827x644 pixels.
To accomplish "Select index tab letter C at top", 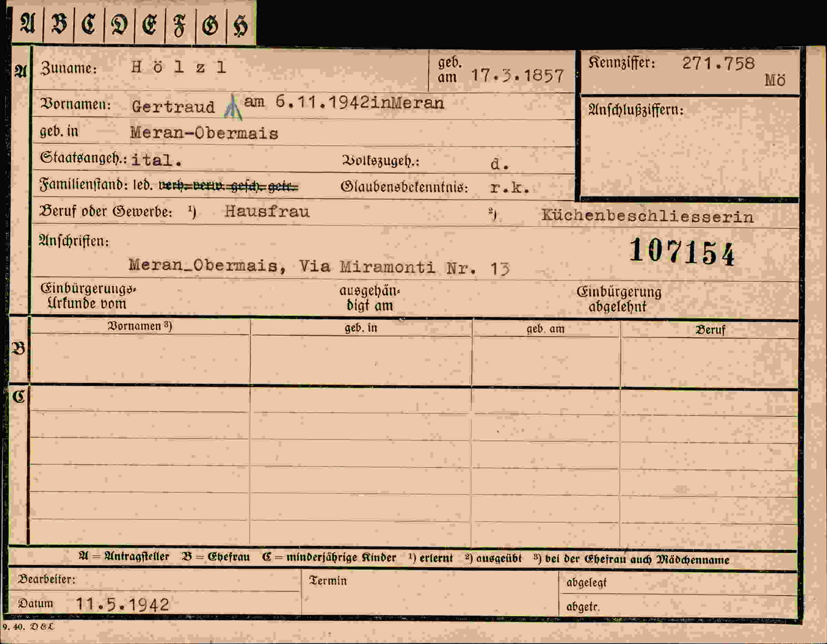I will (x=89, y=24).
